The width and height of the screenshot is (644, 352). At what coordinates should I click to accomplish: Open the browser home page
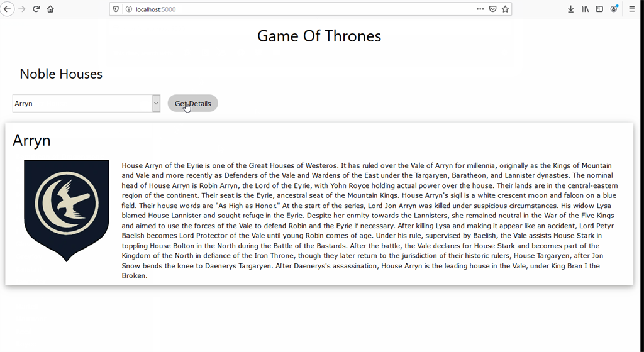click(x=50, y=9)
